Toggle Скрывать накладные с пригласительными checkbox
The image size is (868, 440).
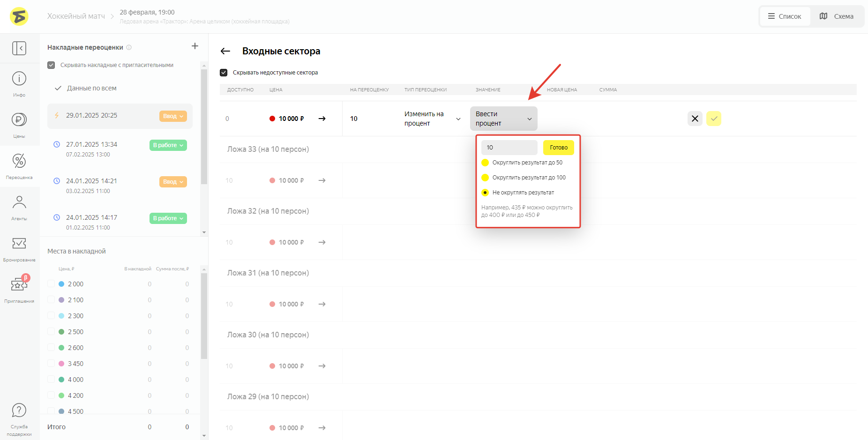tap(51, 65)
